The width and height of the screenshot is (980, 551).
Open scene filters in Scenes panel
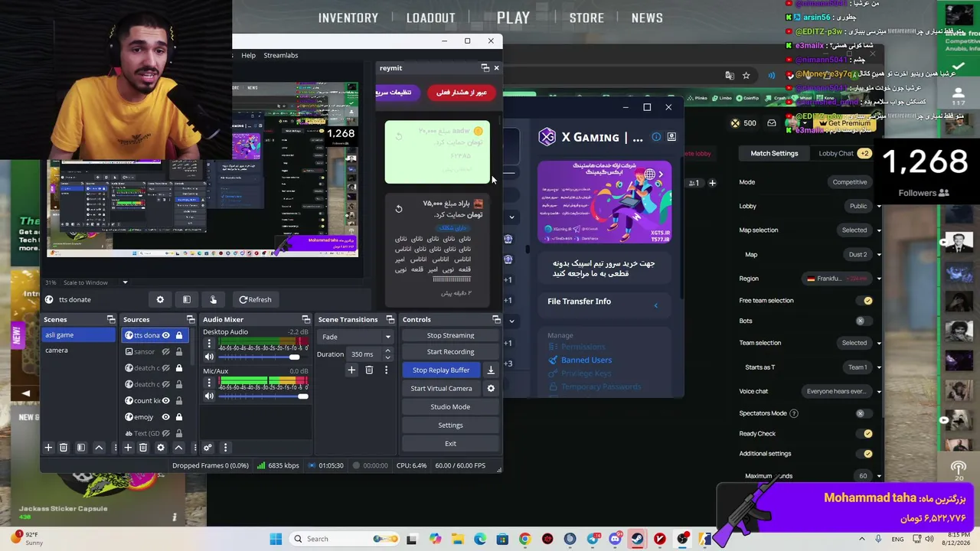81,448
